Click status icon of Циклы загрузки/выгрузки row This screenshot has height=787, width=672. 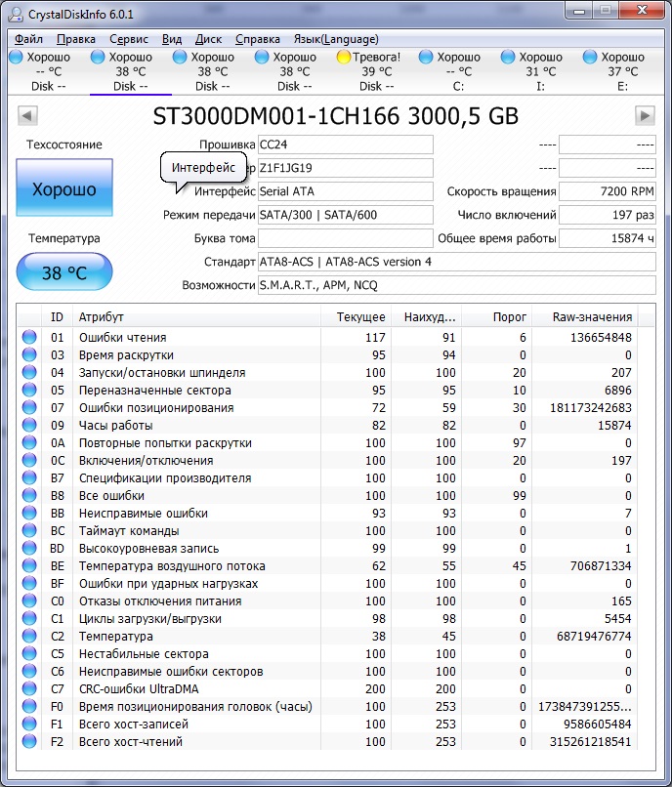click(x=29, y=618)
